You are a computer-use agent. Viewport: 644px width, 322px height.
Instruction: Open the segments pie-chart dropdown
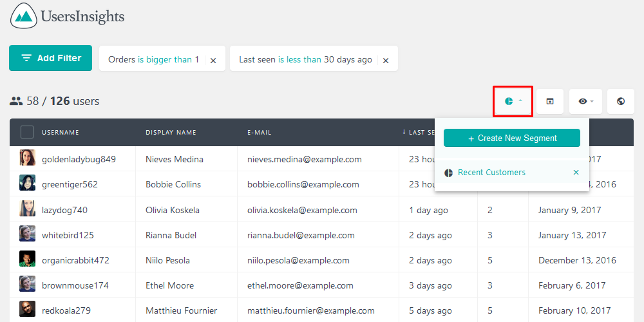pyautogui.click(x=513, y=102)
